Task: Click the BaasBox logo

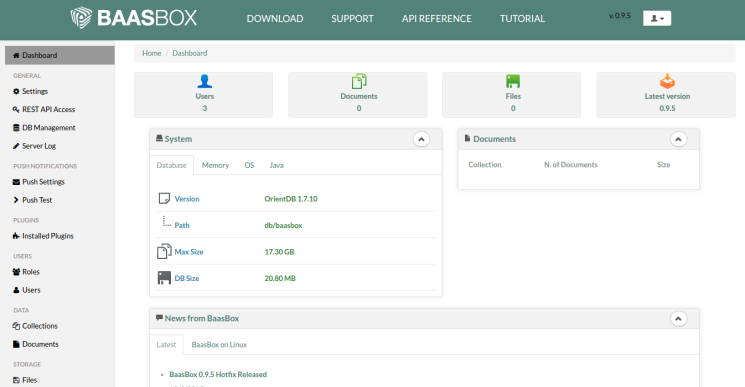Action: 134,18
